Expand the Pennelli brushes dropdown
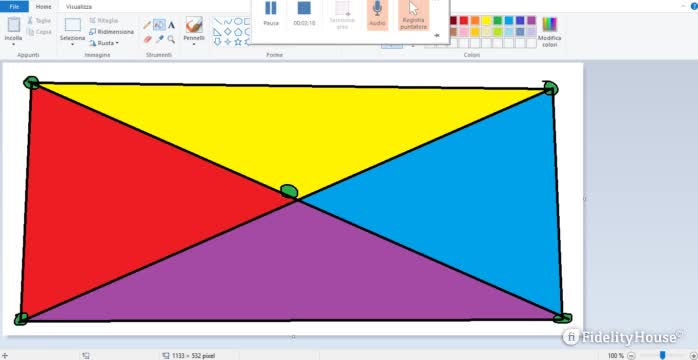Viewport: 698px width, 360px height. point(194,44)
